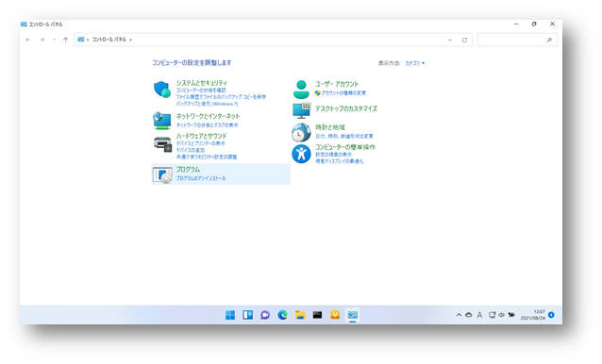Open the Widgets taskbar icon
The image size is (602, 364).
click(x=247, y=315)
